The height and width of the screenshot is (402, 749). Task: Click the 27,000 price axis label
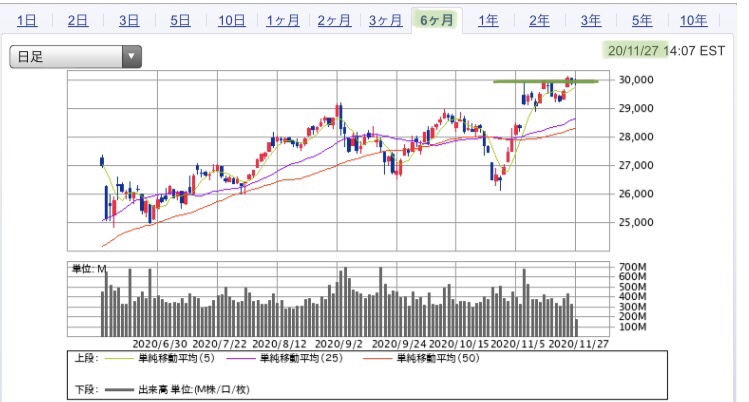point(636,165)
